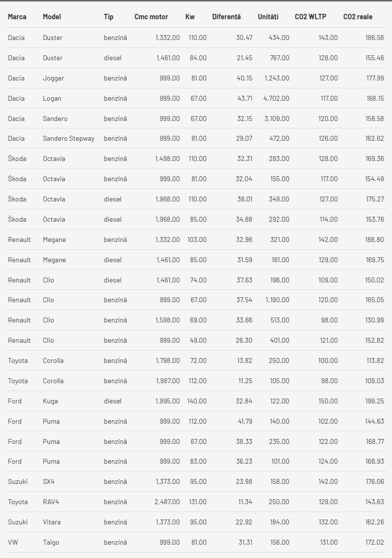
Task: Select the Sandero Stepway model cell
Action: click(69, 138)
